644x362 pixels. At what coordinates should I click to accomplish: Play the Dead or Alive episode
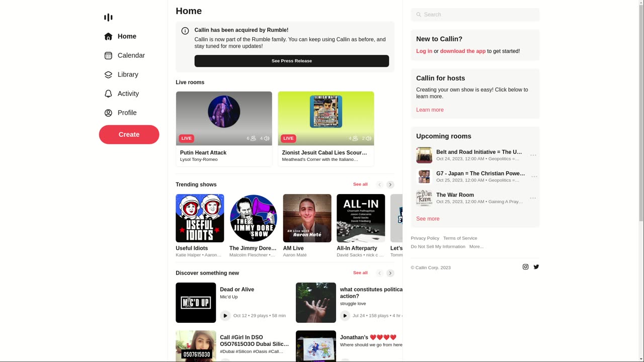point(225,316)
